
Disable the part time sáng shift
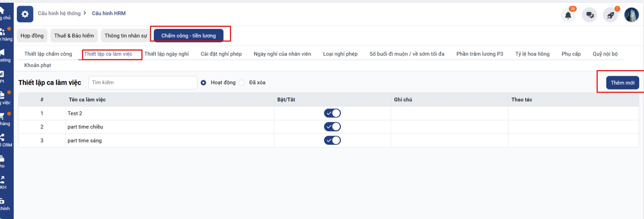click(x=332, y=140)
